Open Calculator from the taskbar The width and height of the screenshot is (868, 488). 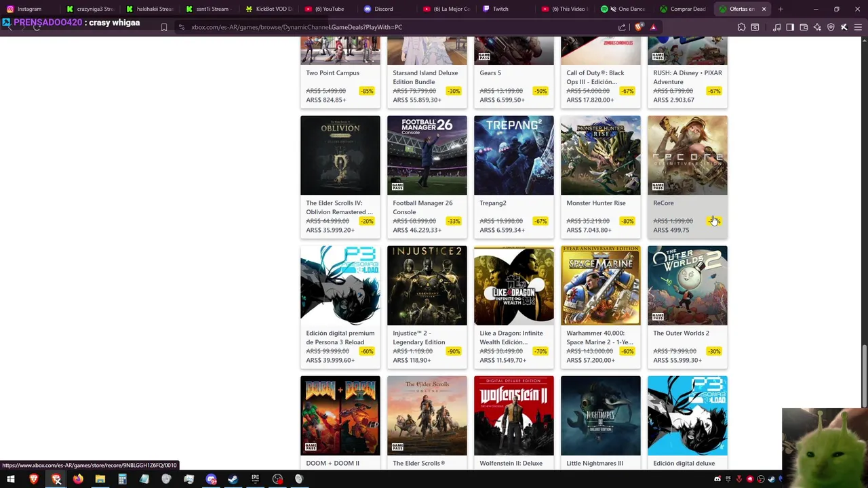122,479
